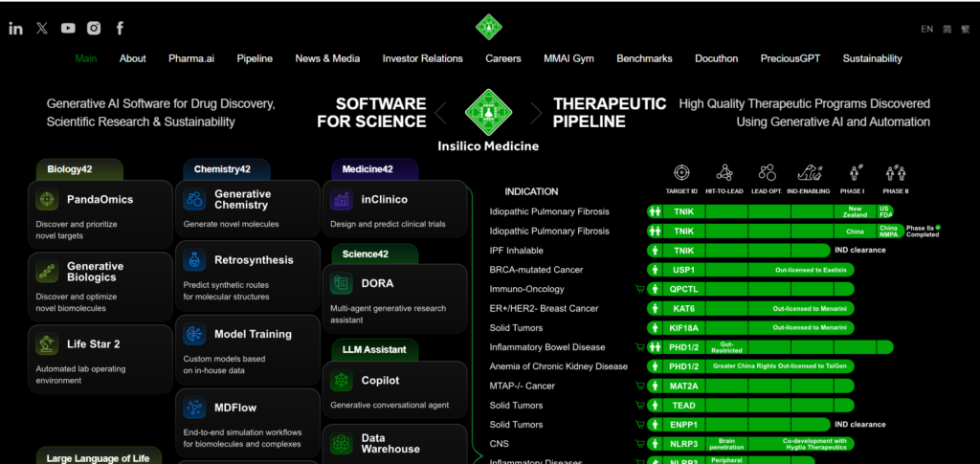Open the About menu item
The image size is (980, 464).
(x=132, y=58)
